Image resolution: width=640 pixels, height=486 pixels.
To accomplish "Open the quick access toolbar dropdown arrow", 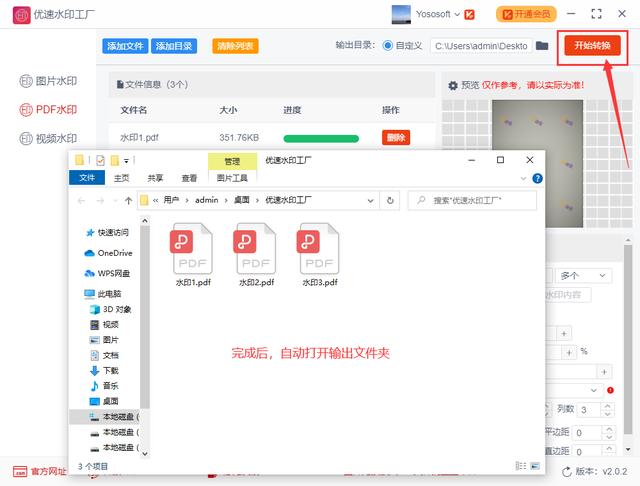I will click(x=127, y=161).
